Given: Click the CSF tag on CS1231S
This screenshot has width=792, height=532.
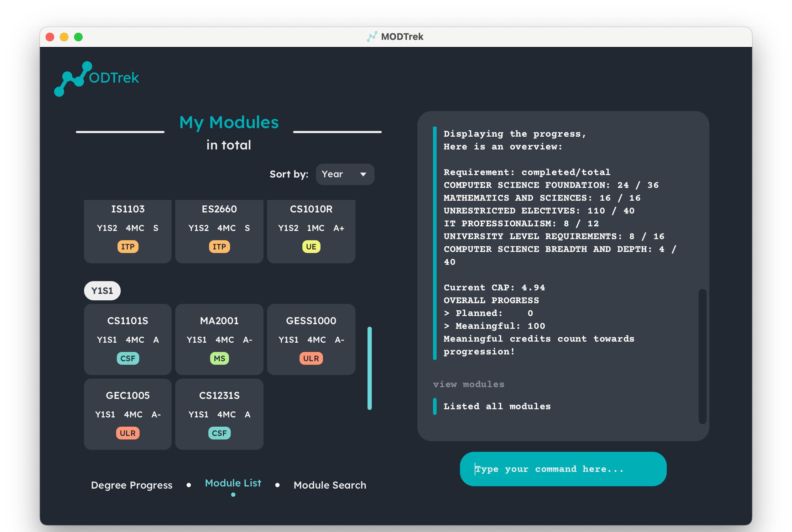Looking at the screenshot, I should point(219,433).
